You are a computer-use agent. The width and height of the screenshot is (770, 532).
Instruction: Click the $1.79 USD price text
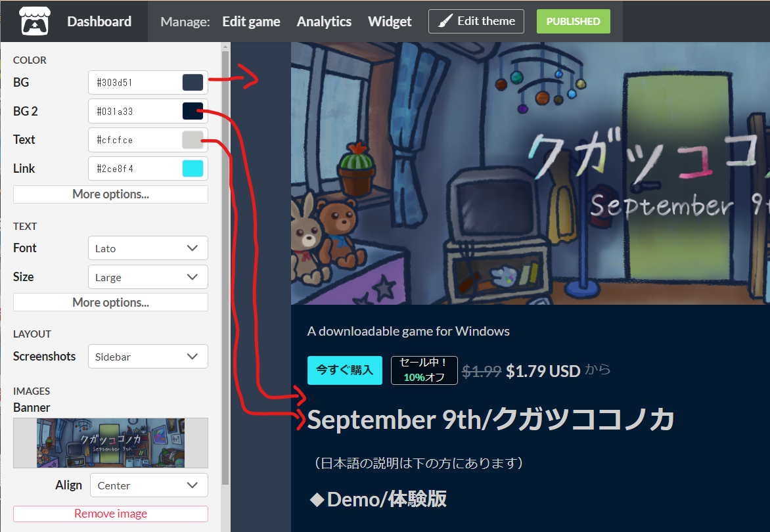coord(543,372)
